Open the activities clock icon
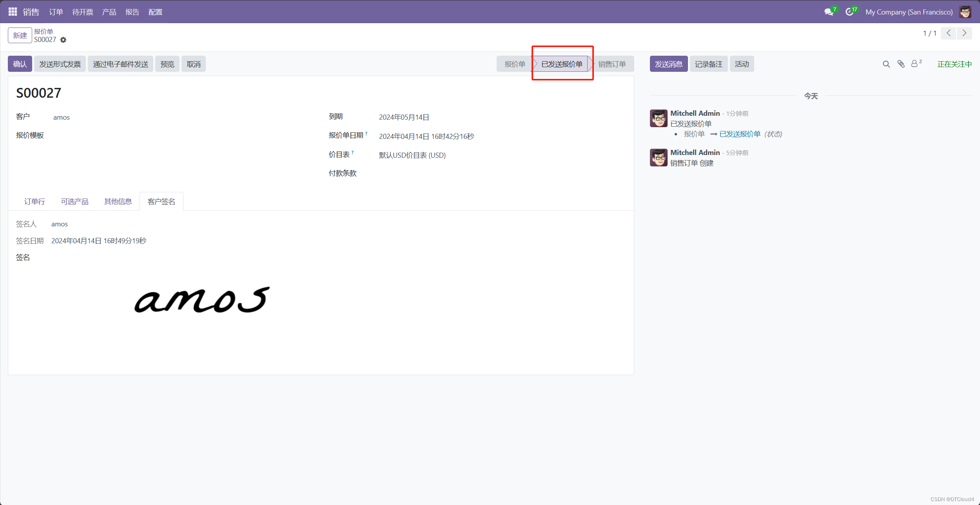Screen dimensions: 980x505 pyautogui.click(x=849, y=12)
